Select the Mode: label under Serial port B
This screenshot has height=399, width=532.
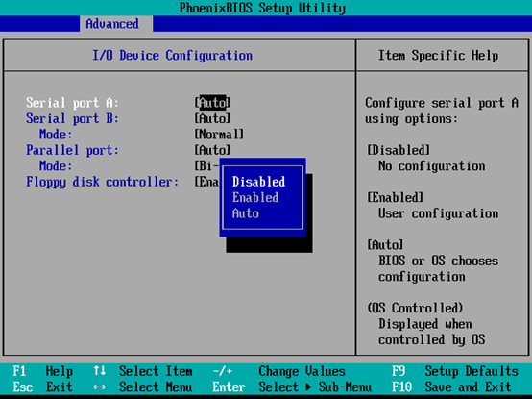(56, 135)
